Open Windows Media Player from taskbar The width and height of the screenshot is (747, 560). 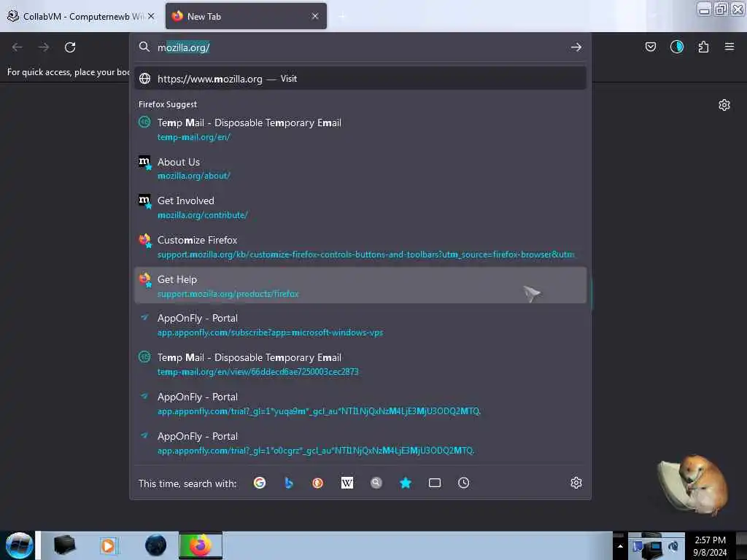point(109,545)
